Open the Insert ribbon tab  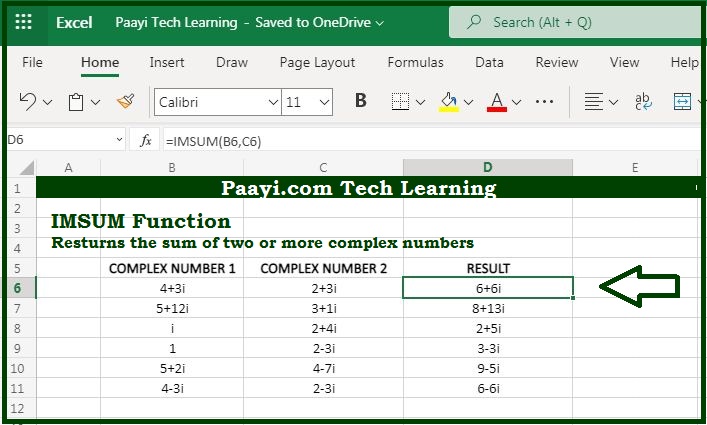coord(167,62)
